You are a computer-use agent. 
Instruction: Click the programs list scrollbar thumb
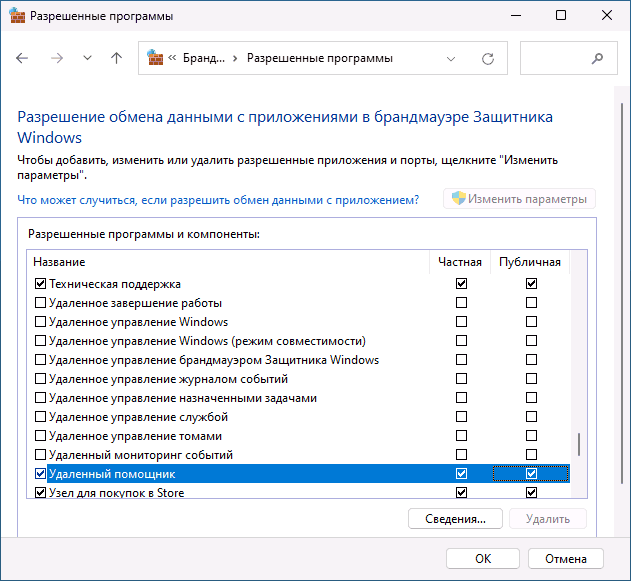[579, 444]
